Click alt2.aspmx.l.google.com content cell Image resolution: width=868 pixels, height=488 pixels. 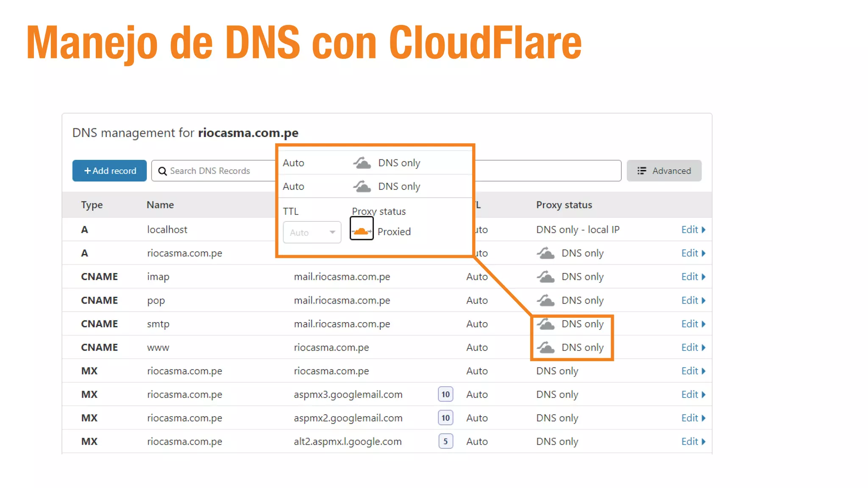coord(348,442)
